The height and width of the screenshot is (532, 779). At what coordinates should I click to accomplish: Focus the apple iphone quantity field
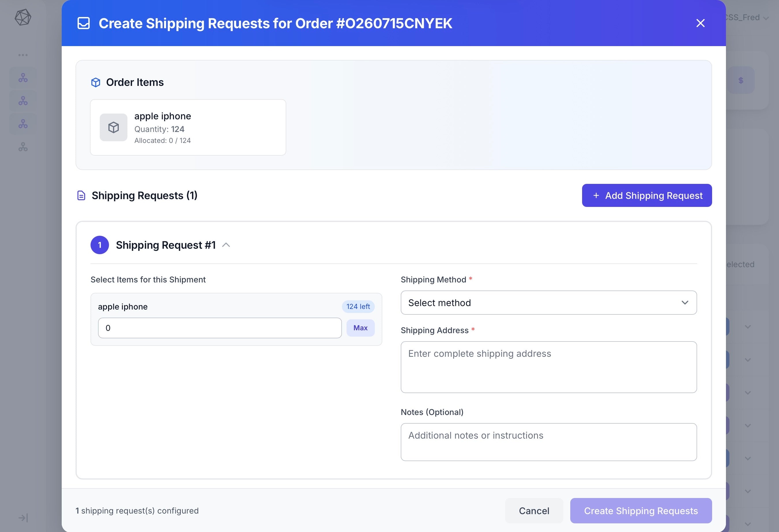220,328
